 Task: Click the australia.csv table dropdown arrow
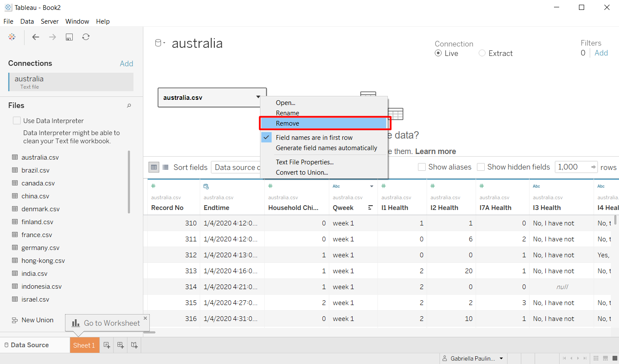(x=258, y=97)
